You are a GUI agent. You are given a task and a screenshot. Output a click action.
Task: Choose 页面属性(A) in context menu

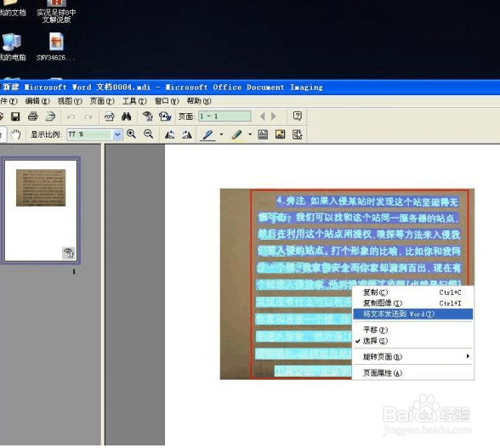pyautogui.click(x=412, y=372)
